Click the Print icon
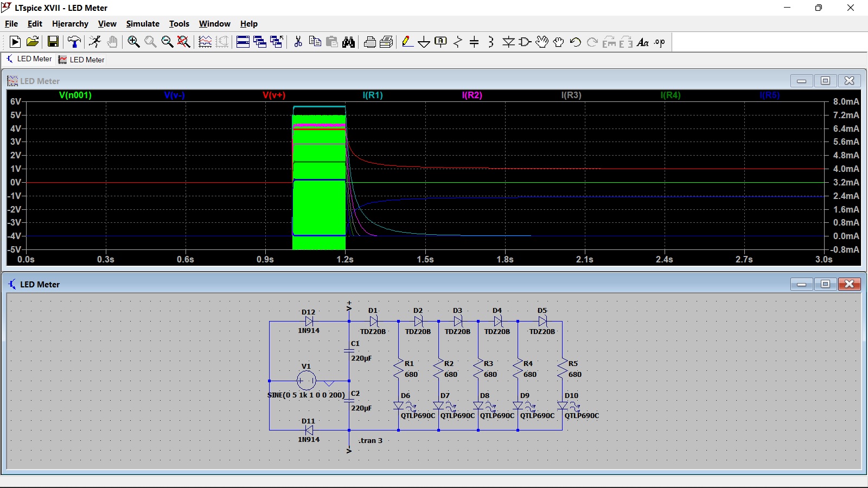Image resolution: width=868 pixels, height=488 pixels. point(370,42)
